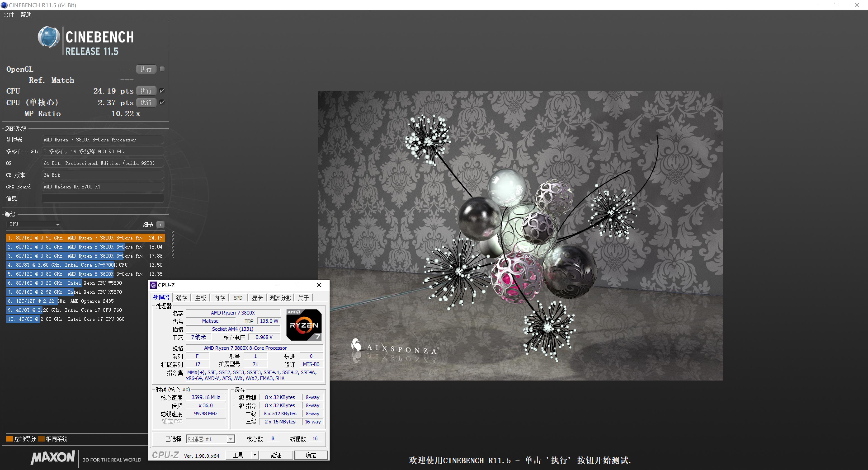Open the 文件 (File) menu
Screen dimensions: 868x470
coord(9,14)
